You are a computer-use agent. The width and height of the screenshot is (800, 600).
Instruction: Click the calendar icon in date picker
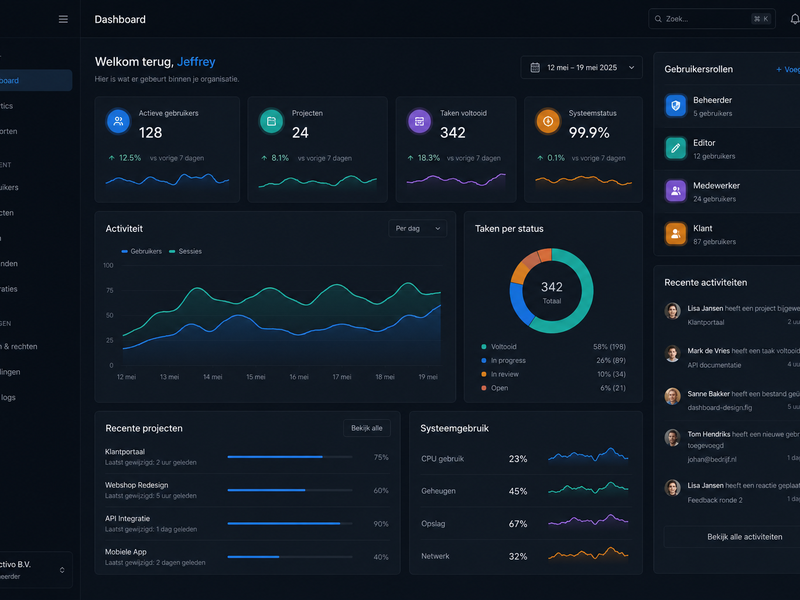coord(535,67)
